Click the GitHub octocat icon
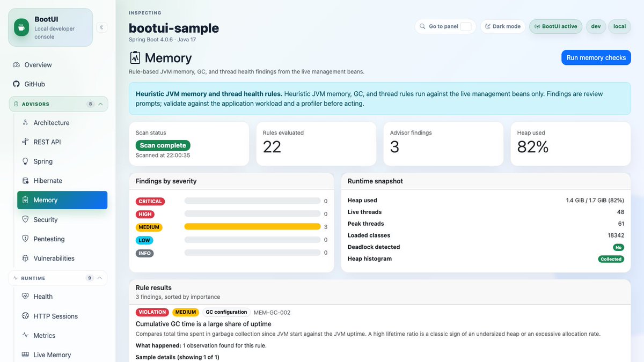 16,84
